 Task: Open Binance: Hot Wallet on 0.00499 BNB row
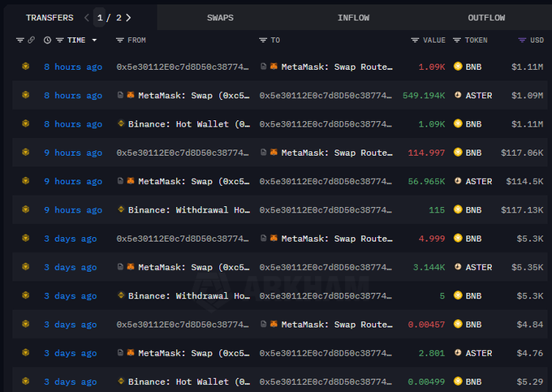click(x=189, y=381)
